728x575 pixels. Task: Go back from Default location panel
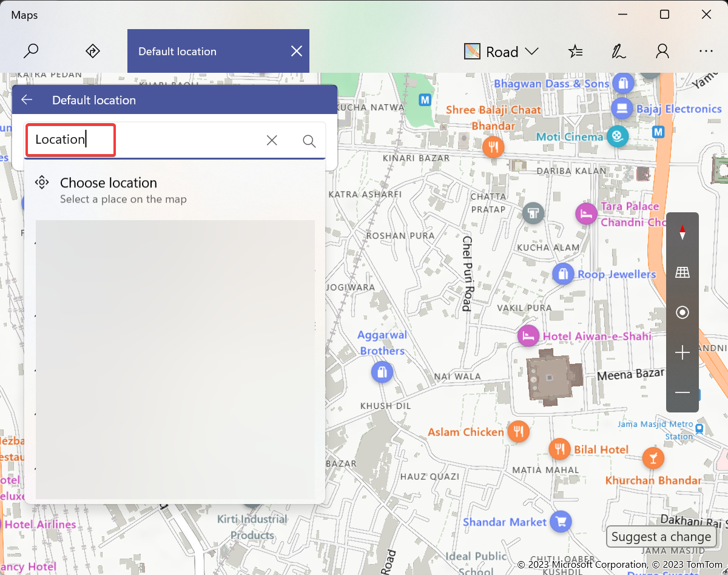(x=27, y=100)
